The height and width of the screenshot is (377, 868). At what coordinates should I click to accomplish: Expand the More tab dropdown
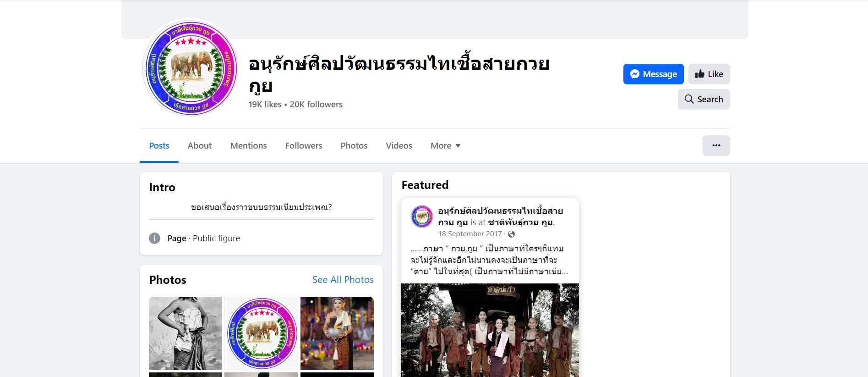445,146
